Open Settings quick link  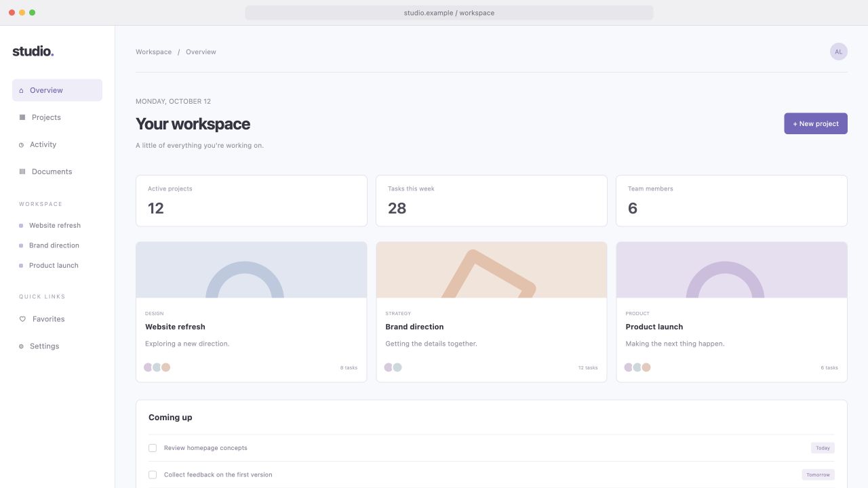click(x=57, y=346)
